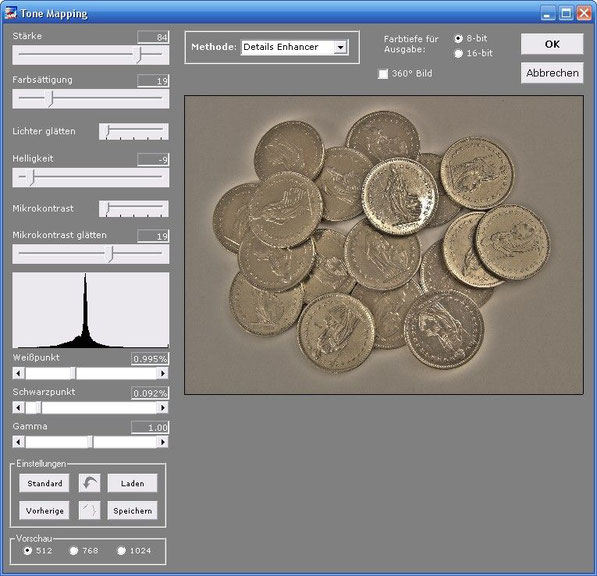Select 16-bit output color depth
This screenshot has height=576, width=597.
(458, 54)
